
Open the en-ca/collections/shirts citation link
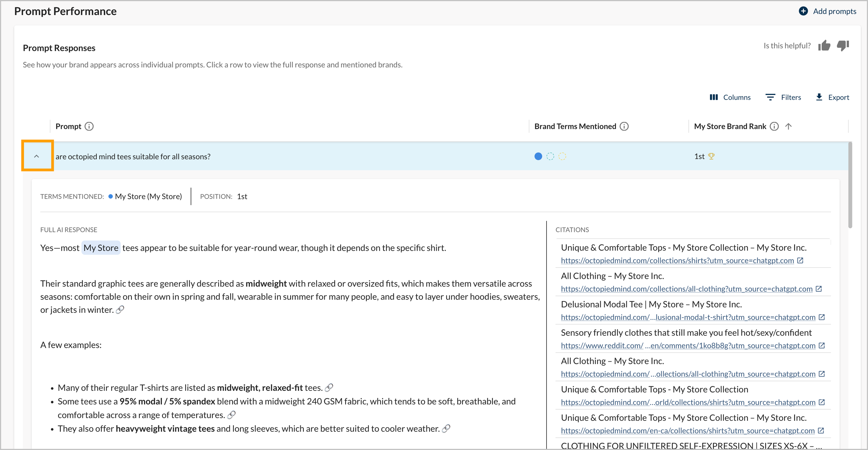coord(688,430)
